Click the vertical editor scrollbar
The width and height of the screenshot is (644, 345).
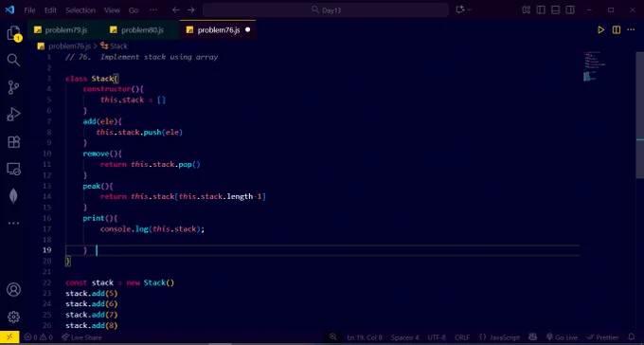[640, 115]
